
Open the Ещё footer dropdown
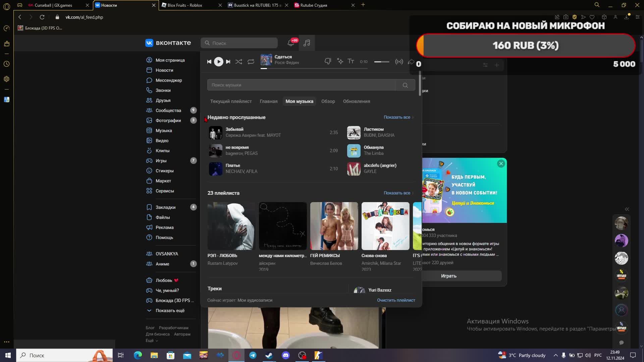click(x=152, y=340)
